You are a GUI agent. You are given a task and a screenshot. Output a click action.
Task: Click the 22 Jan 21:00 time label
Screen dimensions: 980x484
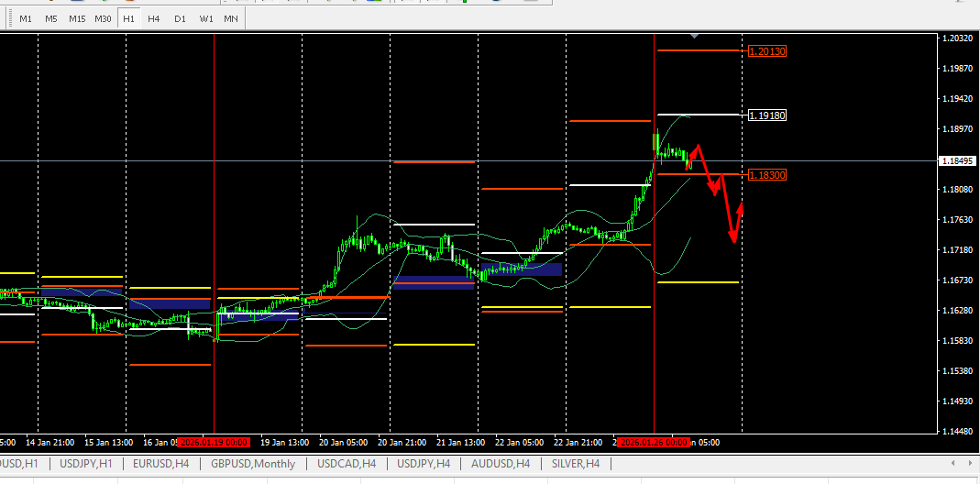pos(578,442)
